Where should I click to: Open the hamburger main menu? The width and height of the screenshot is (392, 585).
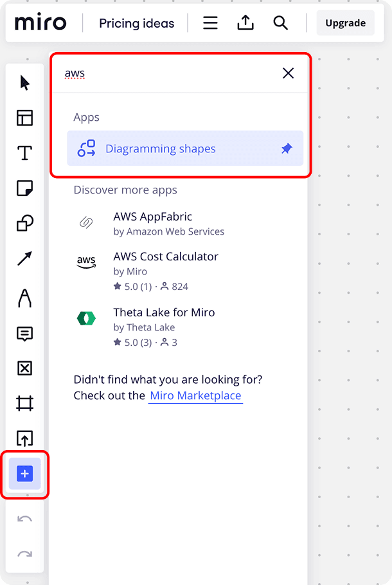point(210,22)
